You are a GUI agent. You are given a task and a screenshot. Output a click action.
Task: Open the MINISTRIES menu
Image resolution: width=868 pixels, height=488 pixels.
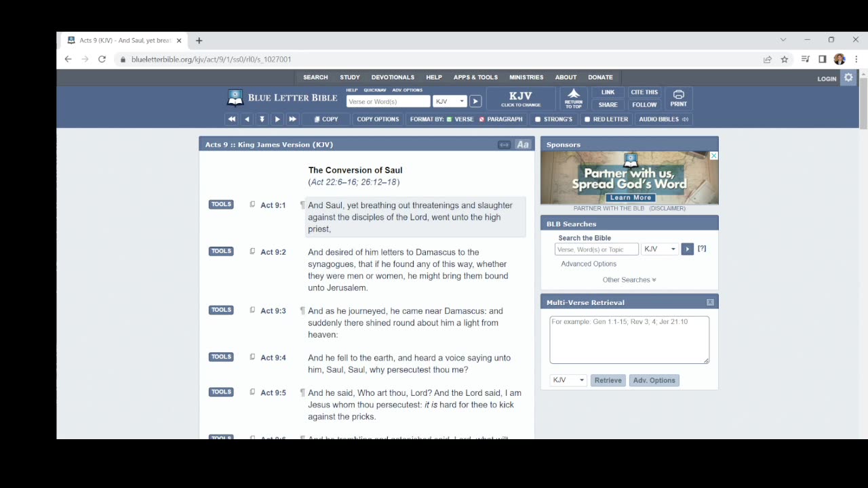[526, 77]
